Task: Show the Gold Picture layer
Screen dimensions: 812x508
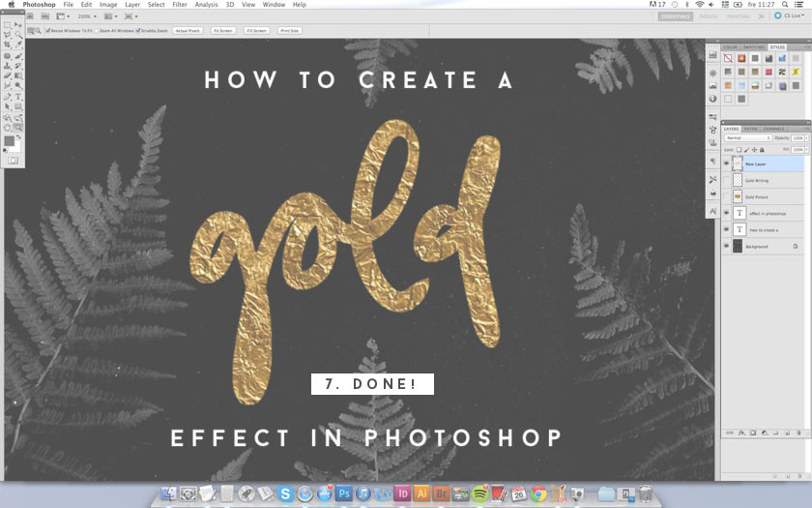Action: (x=726, y=197)
